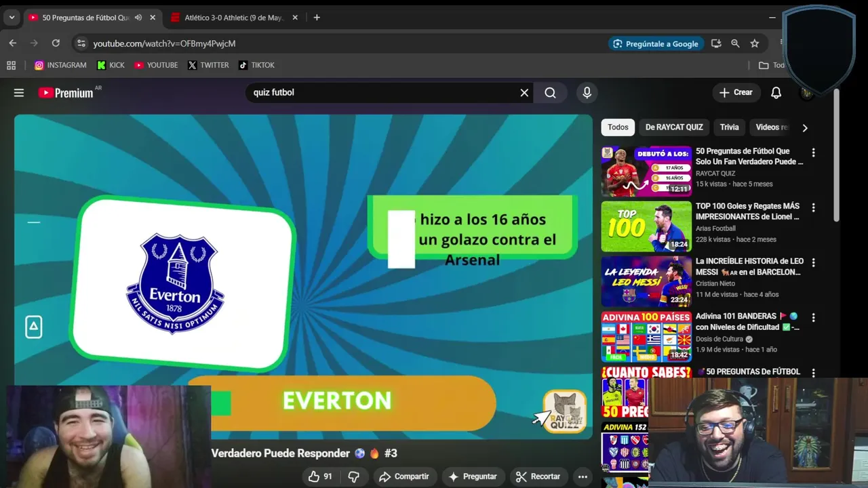Open the TWITTER bookmark
This screenshot has height=488, width=868.
pyautogui.click(x=208, y=65)
